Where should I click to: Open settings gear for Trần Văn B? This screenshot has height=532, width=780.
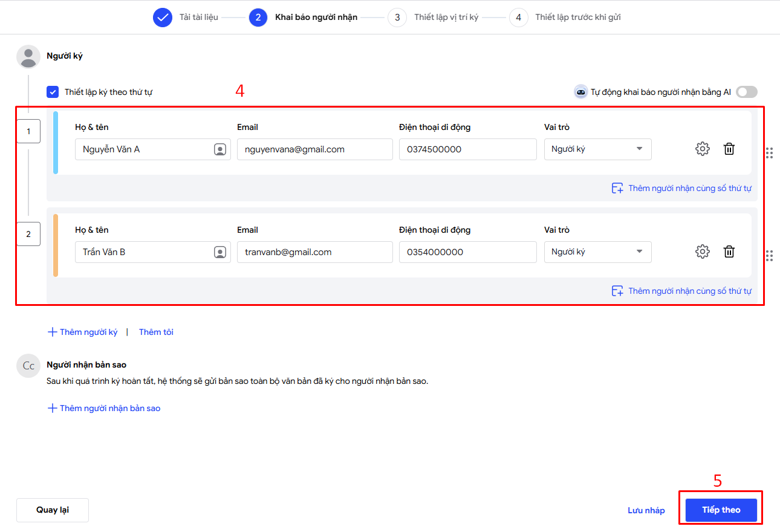tap(702, 251)
